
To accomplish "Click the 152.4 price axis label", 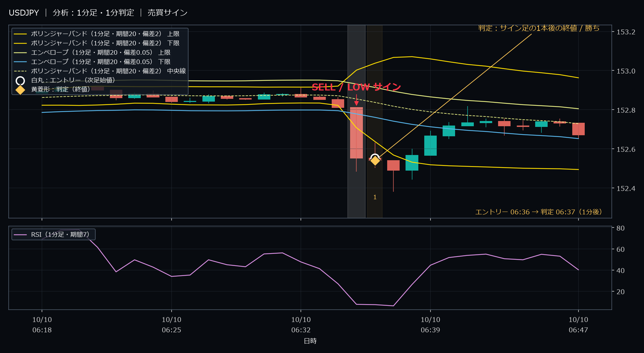I will click(626, 189).
